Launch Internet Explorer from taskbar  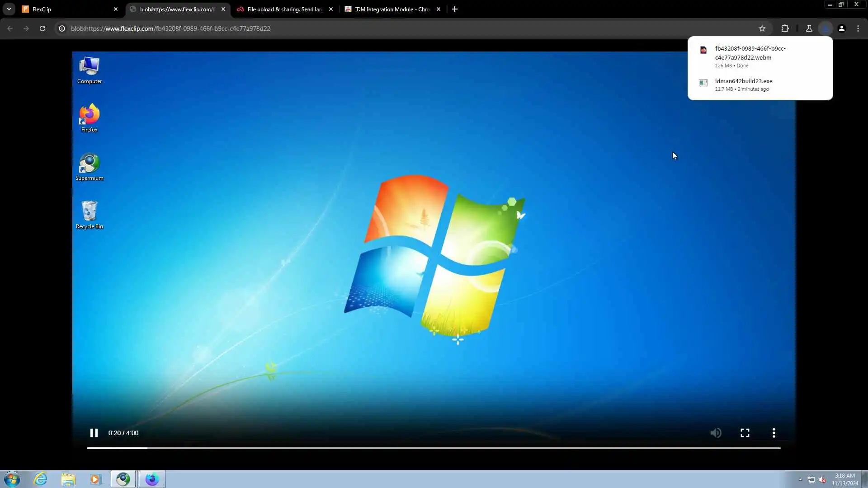pos(41,479)
